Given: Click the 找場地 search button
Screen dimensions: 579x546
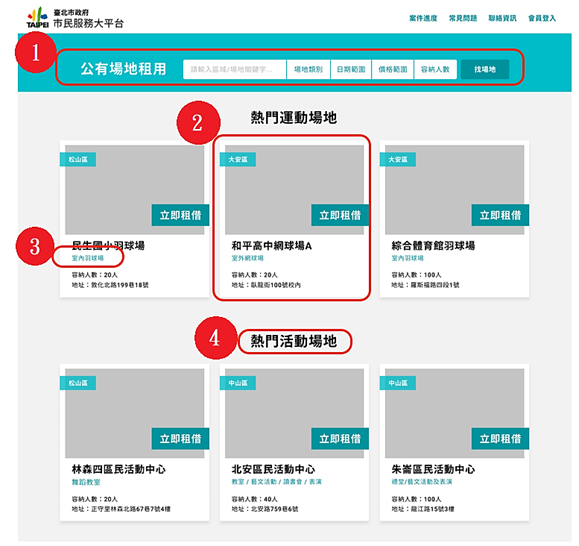Looking at the screenshot, I should click(485, 69).
